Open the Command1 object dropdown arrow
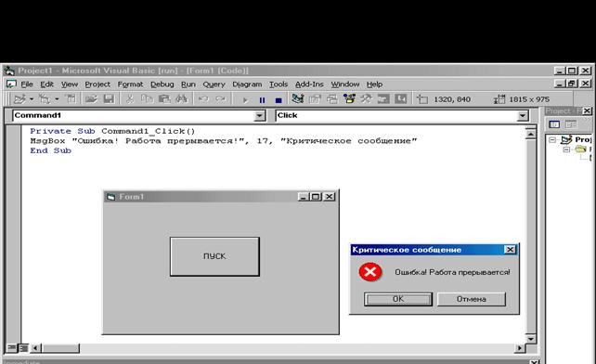The height and width of the screenshot is (364, 596). [x=260, y=116]
